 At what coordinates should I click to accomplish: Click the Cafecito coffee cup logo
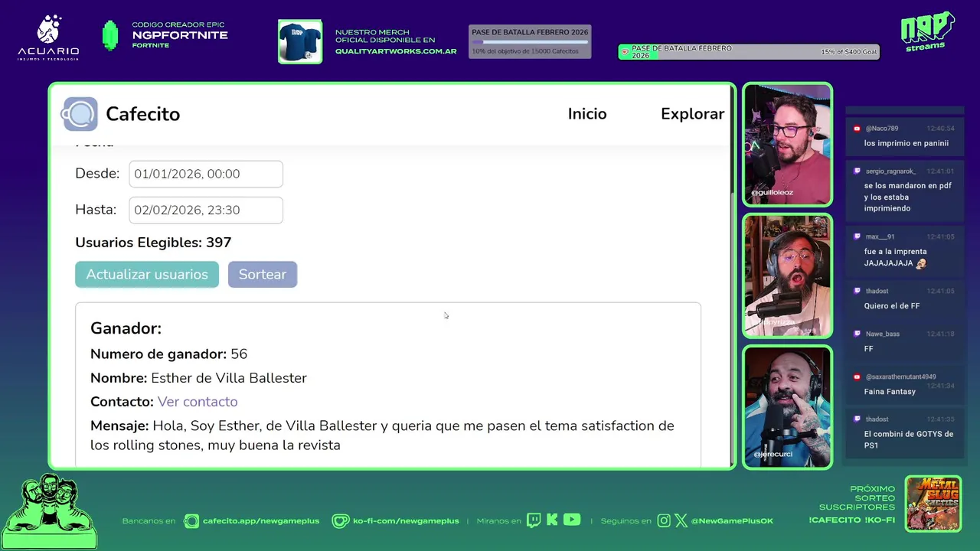[x=80, y=114]
